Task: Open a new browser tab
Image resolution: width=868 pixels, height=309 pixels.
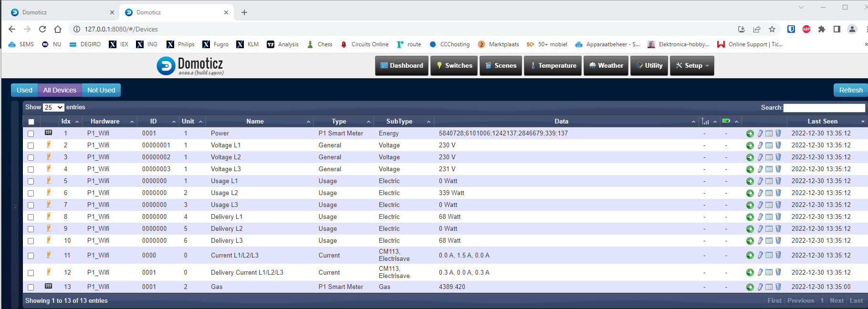Action: coord(244,12)
